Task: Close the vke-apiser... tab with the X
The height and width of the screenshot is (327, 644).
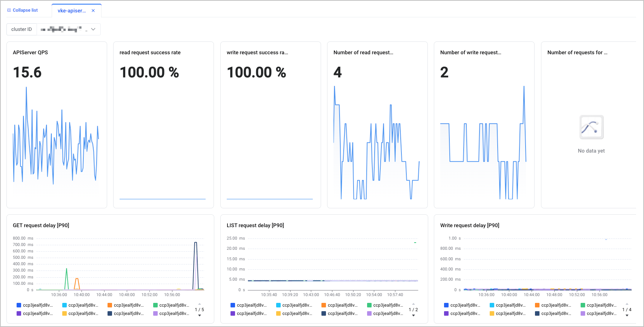Action: [93, 11]
